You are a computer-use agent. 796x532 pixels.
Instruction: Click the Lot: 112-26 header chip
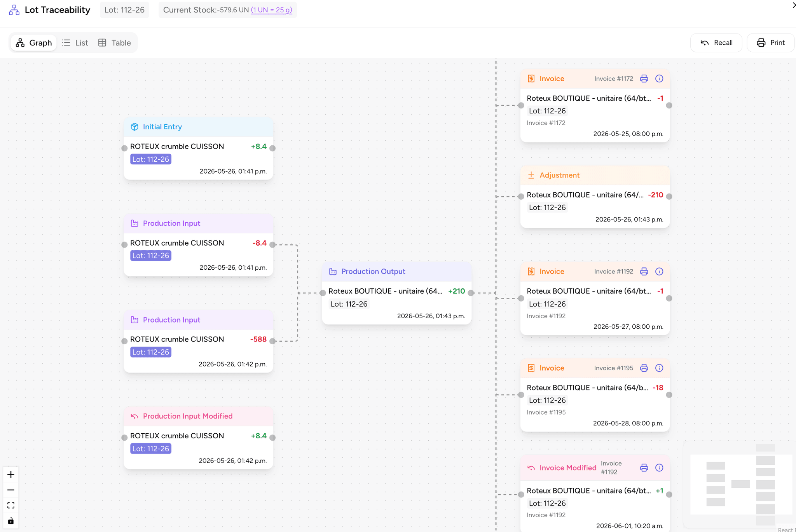[124, 10]
